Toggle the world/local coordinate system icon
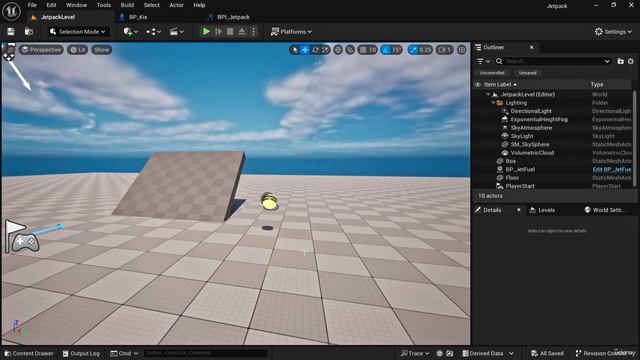This screenshot has width=640, height=360. click(338, 50)
